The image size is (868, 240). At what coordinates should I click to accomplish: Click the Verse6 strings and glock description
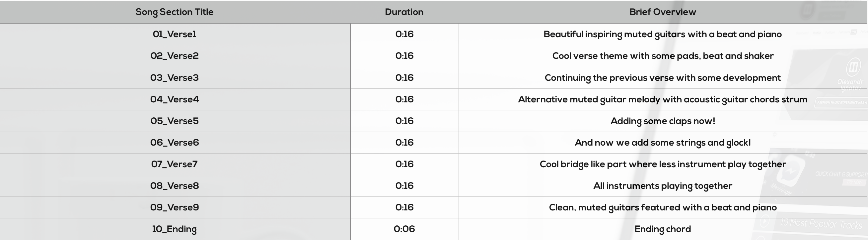coord(663,143)
